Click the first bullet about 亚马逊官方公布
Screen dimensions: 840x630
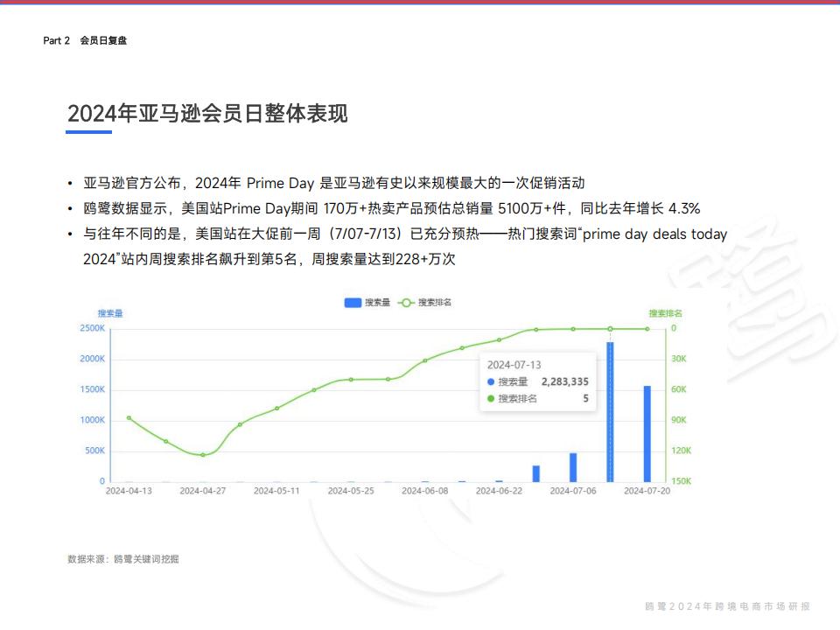pos(333,183)
